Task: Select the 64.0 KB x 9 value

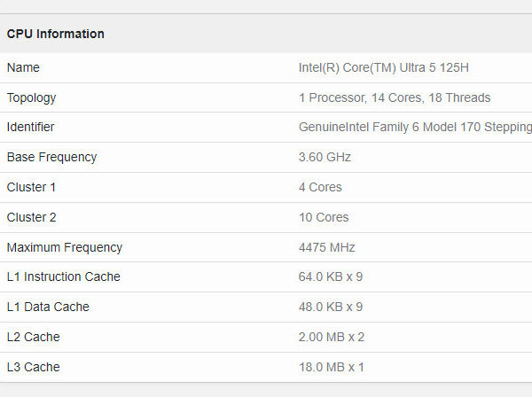Action: point(331,276)
